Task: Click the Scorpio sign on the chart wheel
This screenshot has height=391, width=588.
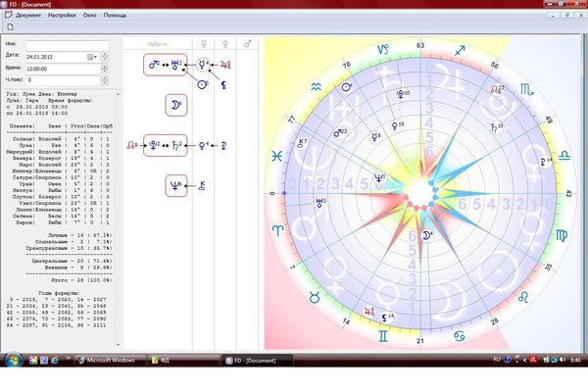Action: coord(527,89)
